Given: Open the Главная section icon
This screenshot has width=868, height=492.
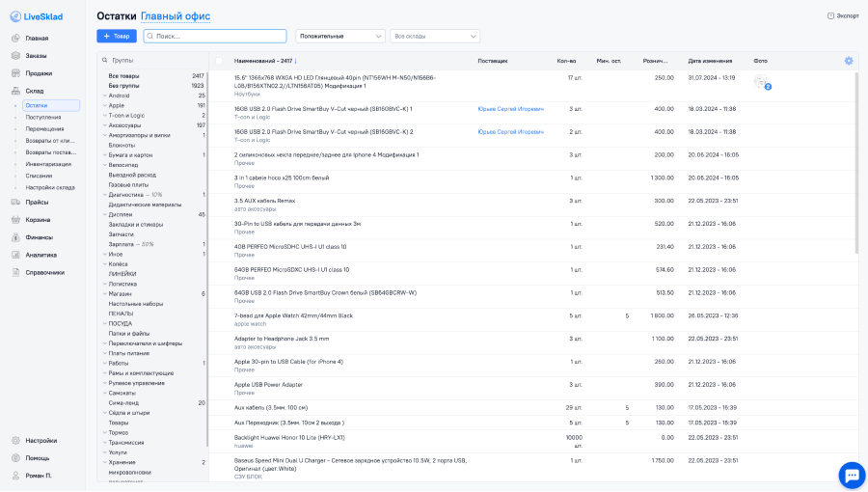Looking at the screenshot, I should [15, 39].
